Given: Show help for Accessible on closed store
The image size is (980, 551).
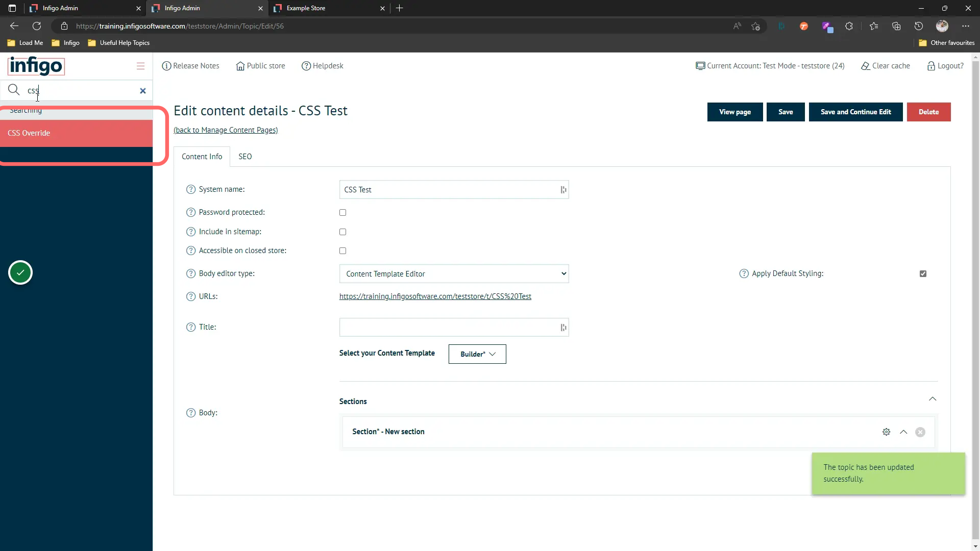Looking at the screenshot, I should (x=191, y=251).
